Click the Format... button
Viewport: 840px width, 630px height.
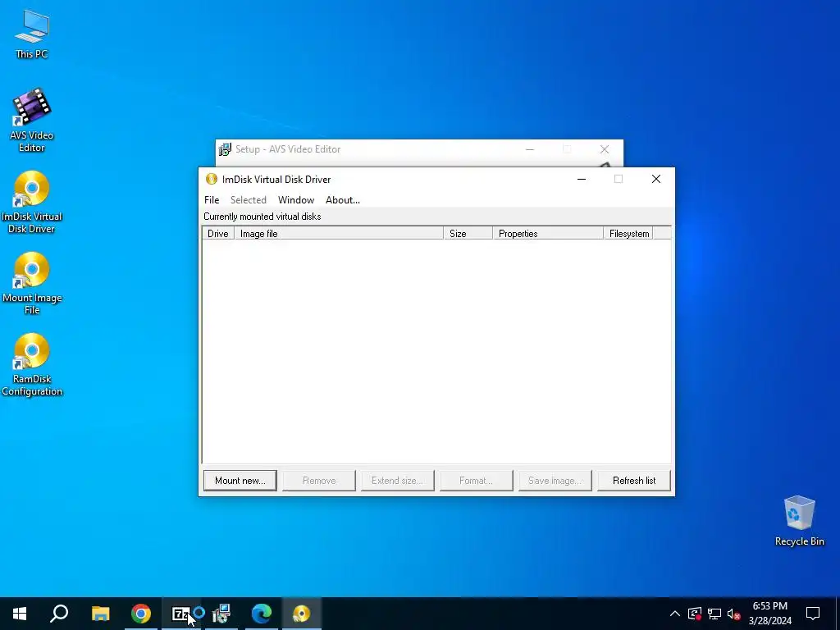(477, 481)
